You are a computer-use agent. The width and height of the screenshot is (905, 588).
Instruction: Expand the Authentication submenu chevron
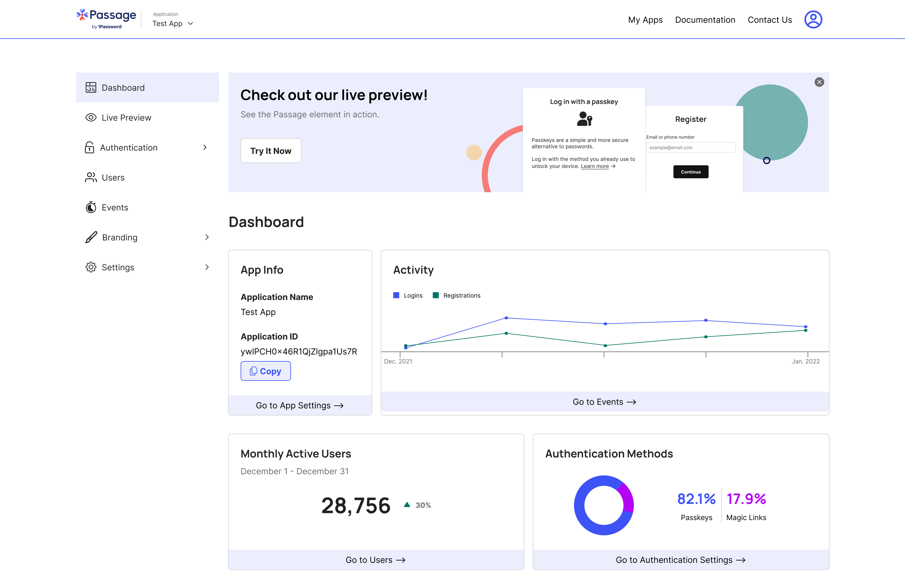point(205,147)
